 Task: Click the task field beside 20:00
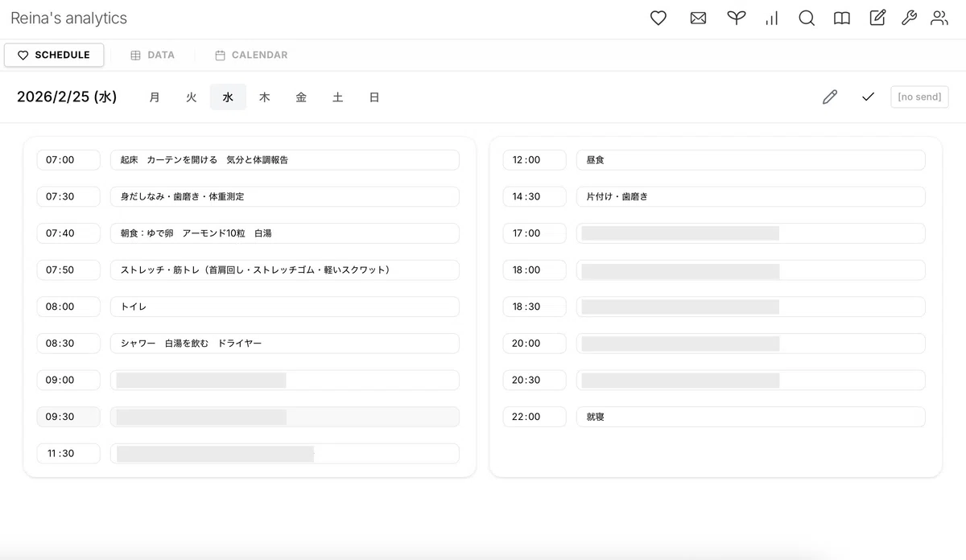(751, 343)
